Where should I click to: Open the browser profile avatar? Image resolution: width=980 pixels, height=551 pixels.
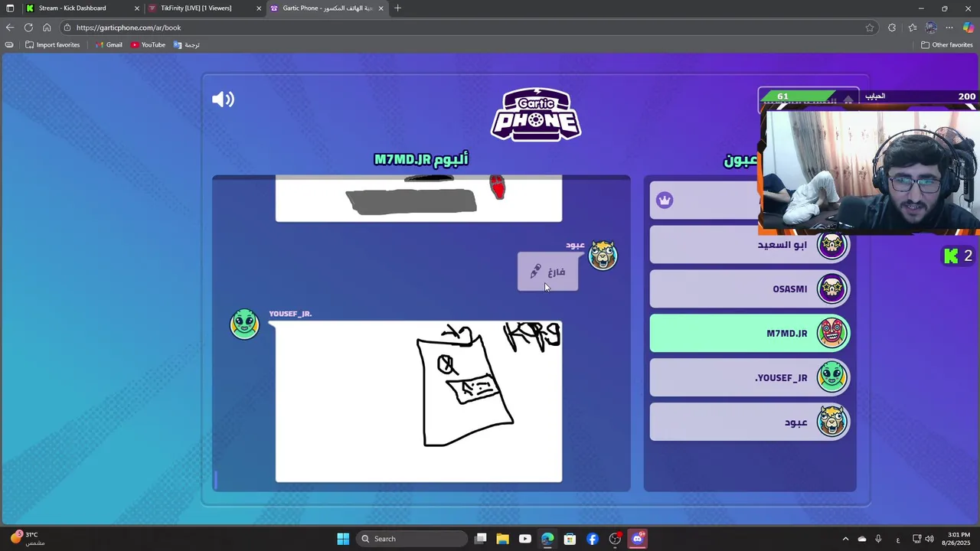(x=931, y=28)
